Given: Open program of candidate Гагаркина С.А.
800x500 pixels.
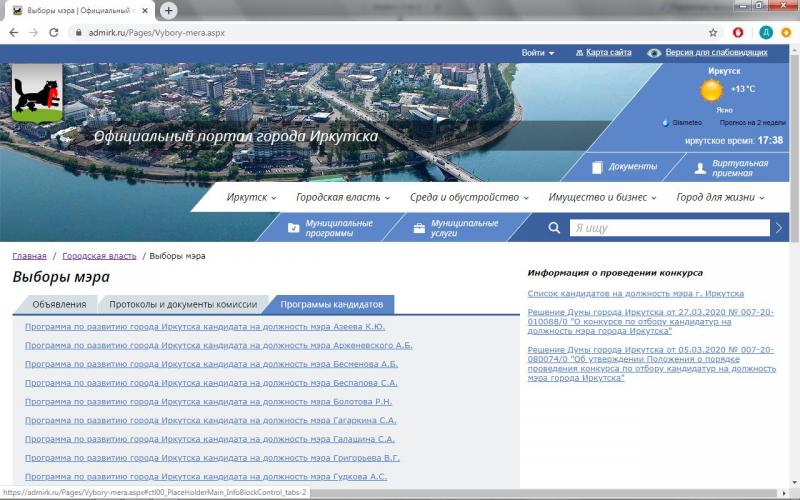Looking at the screenshot, I should pyautogui.click(x=211, y=420).
